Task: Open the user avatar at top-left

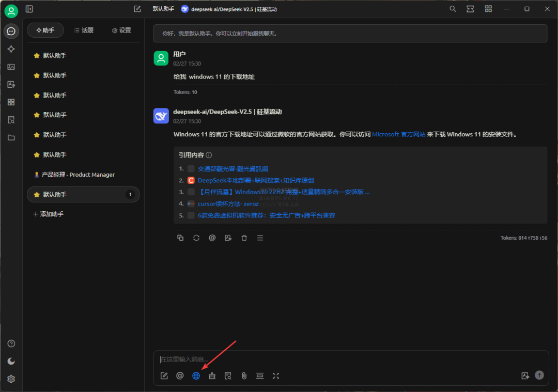Action: pyautogui.click(x=11, y=11)
